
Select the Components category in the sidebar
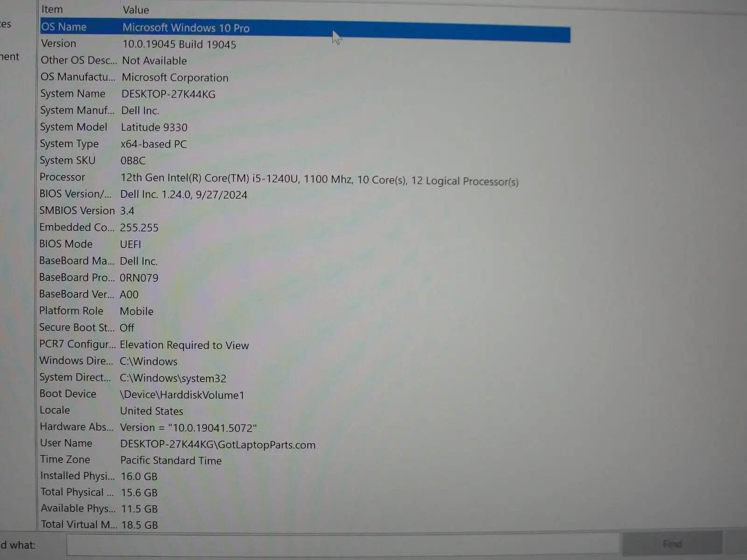tap(9, 56)
